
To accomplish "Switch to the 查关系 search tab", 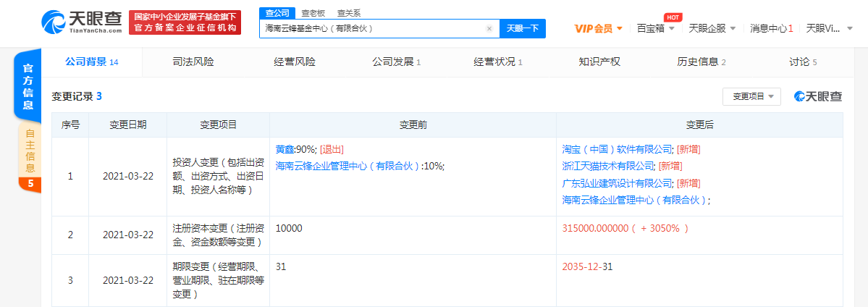I will tap(349, 13).
